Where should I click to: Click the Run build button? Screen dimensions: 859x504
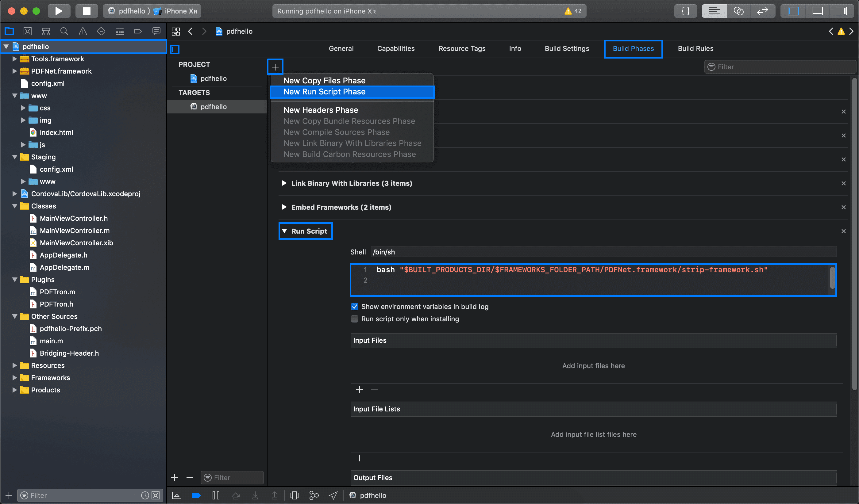tap(59, 11)
